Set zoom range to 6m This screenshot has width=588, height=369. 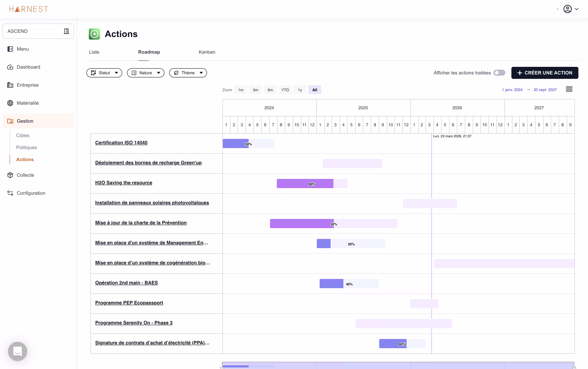coord(270,90)
